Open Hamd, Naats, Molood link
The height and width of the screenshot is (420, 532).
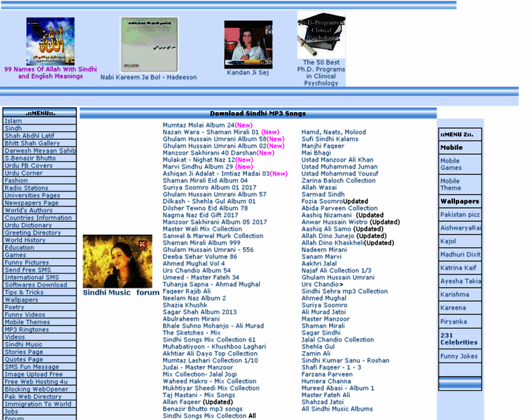(334, 132)
